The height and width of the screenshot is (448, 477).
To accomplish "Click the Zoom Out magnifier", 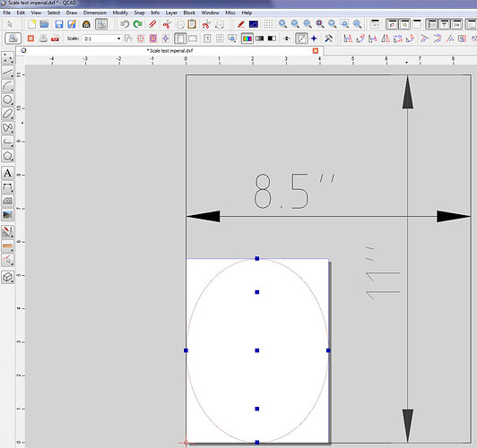I will (295, 24).
